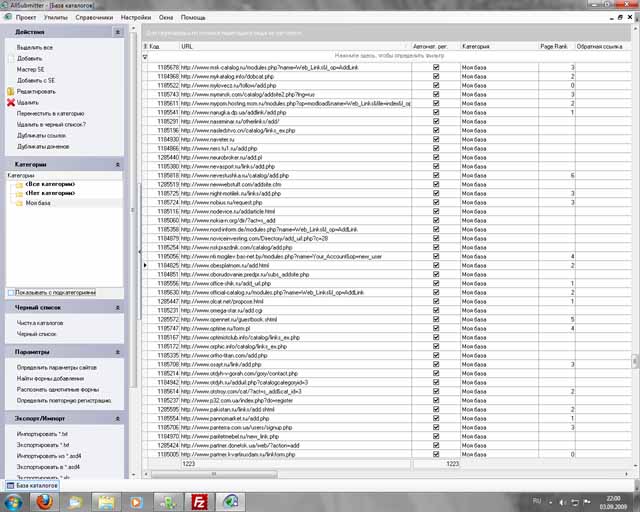Open the Утилиты menu
640x512 pixels.
point(56,18)
